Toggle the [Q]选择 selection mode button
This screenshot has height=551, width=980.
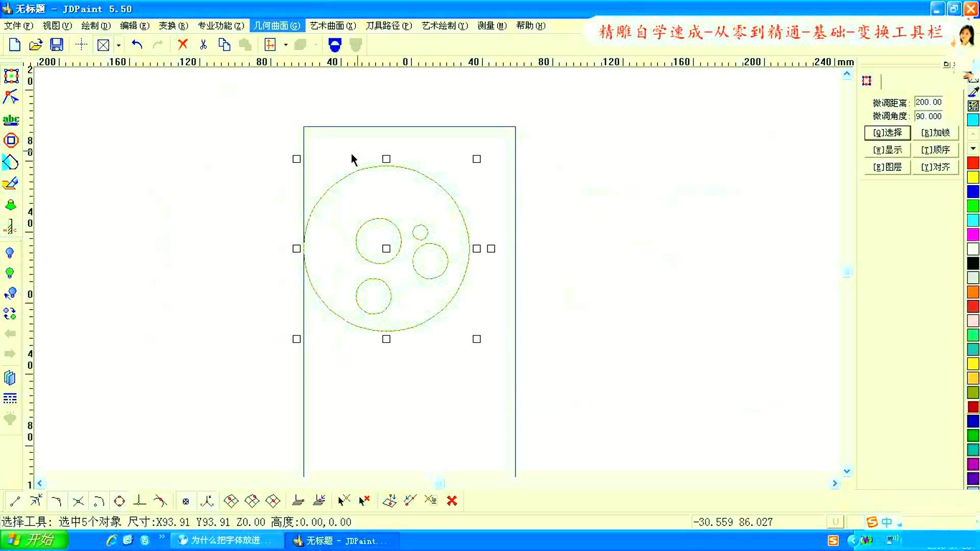coord(887,133)
